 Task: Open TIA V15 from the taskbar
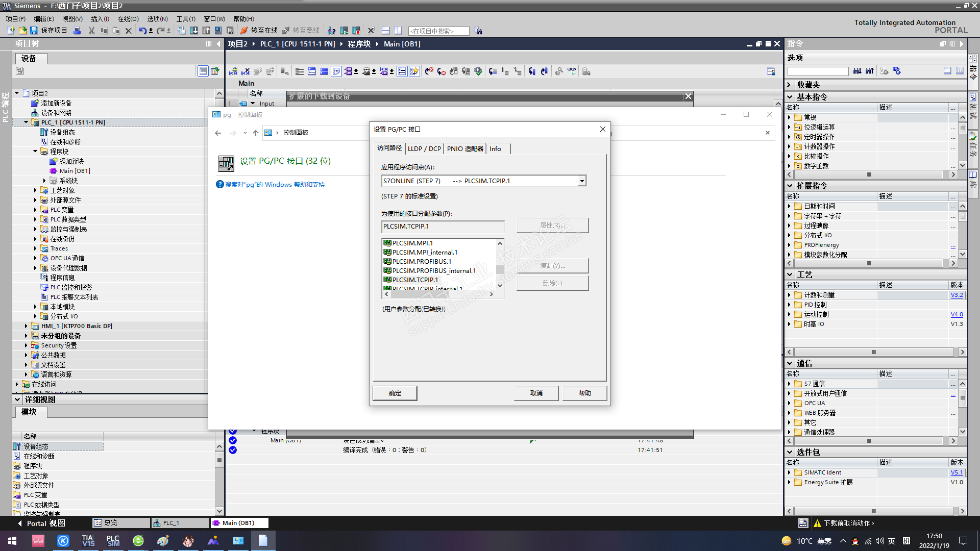[88, 541]
